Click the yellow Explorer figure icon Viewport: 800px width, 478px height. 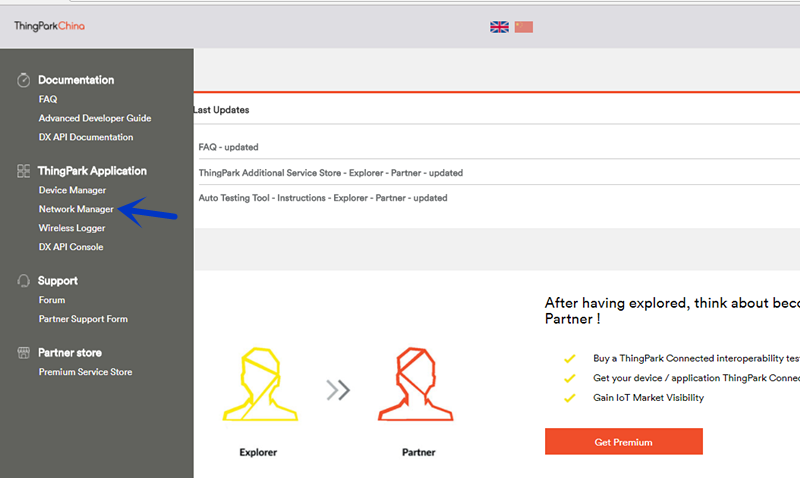[x=260, y=384]
